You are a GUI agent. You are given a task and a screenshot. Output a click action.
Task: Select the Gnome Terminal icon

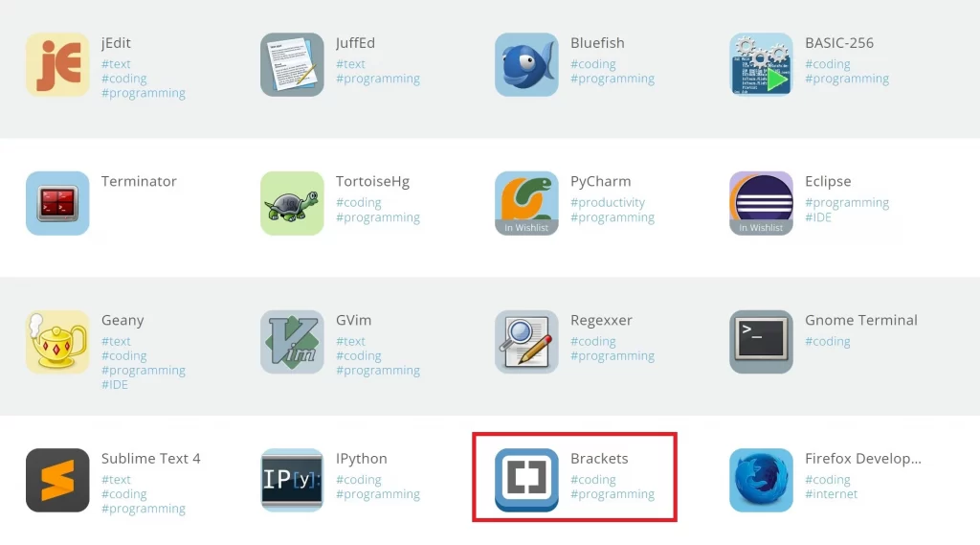click(761, 342)
